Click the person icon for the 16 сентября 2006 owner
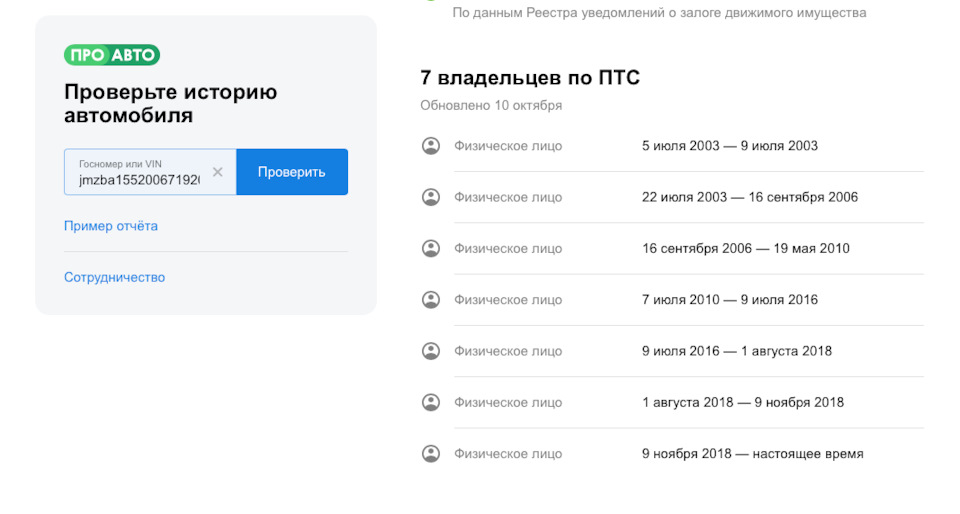This screenshot has height=514, width=960. tap(431, 248)
